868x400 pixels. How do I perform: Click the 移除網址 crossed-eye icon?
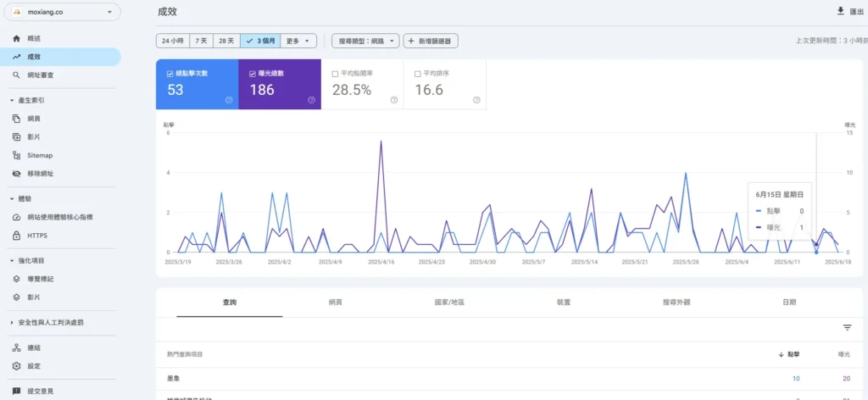click(17, 173)
